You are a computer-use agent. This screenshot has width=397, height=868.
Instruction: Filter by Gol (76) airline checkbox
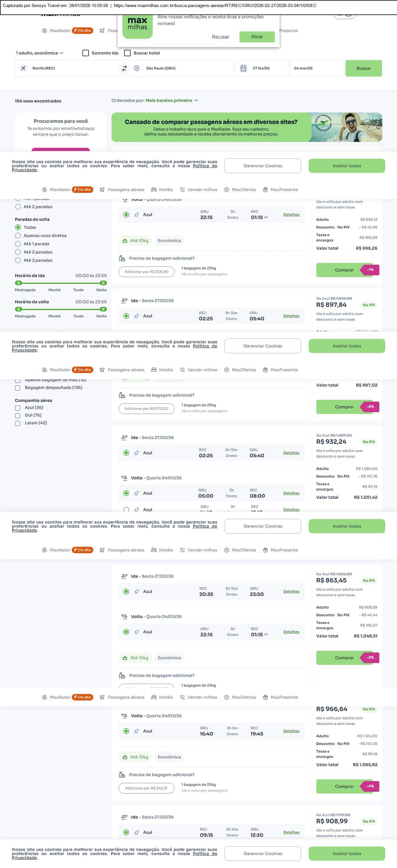[x=18, y=416]
